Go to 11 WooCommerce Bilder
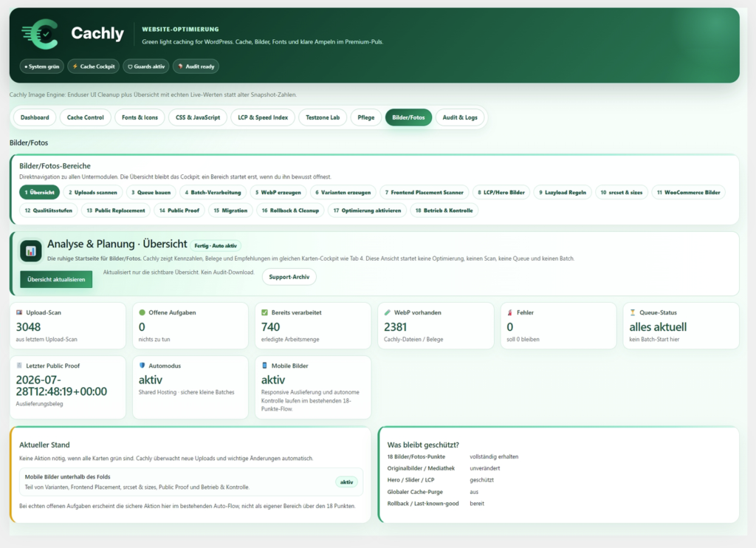This screenshot has height=548, width=756. (x=689, y=192)
